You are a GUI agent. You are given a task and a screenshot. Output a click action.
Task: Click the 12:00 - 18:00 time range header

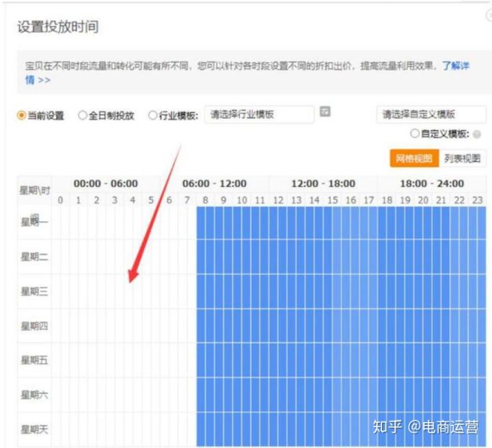(x=323, y=184)
